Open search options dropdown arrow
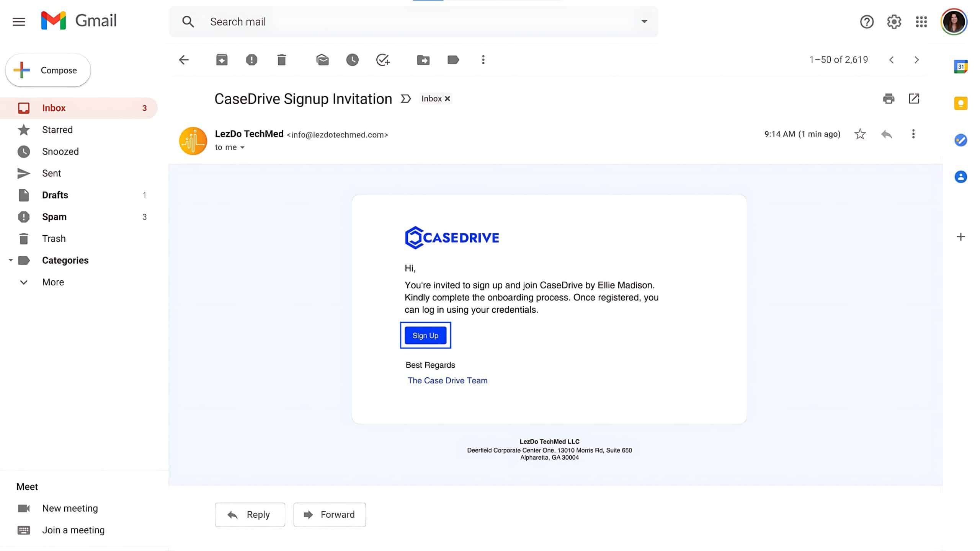Viewport: 980px width, 551px height. point(644,21)
